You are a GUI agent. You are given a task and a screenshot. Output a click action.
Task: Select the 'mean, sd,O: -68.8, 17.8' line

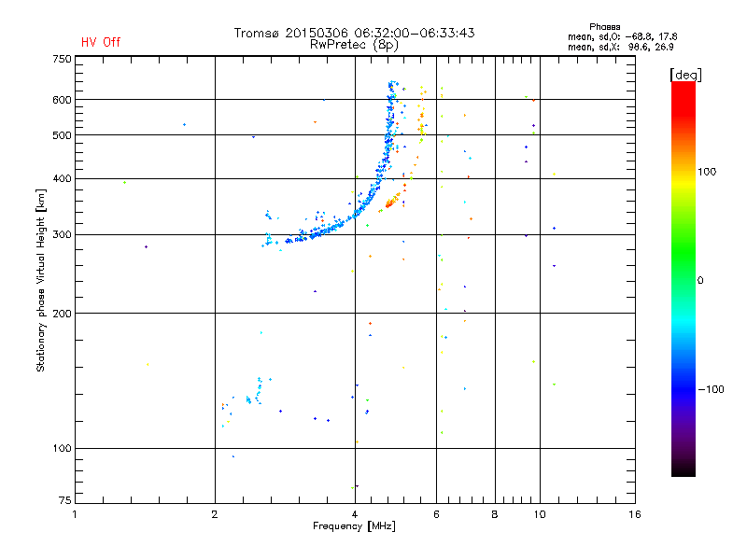(x=622, y=36)
